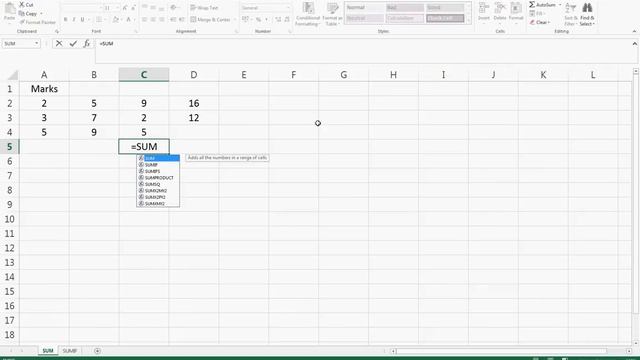Viewport: 640px width, 360px height.
Task: Add a new sheet with plus icon
Action: pyautogui.click(x=97, y=351)
